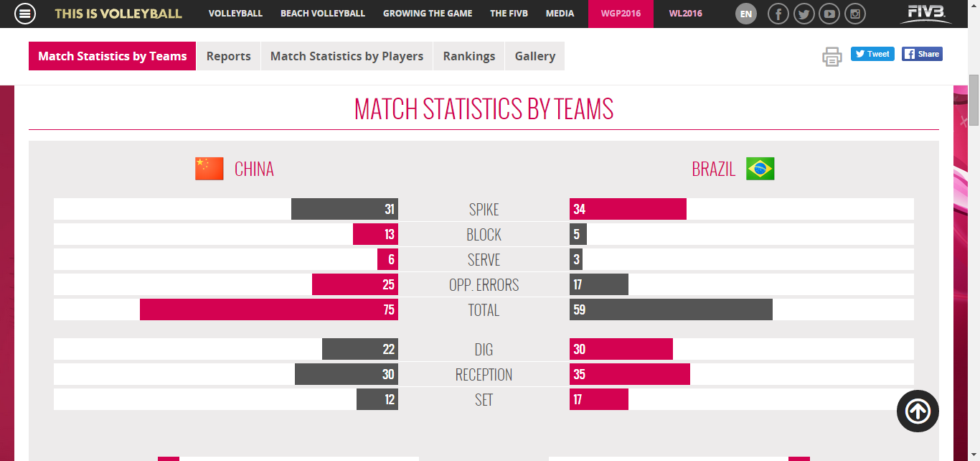Switch to Match Statistics by Players tab
This screenshot has height=461, width=980.
coord(347,56)
